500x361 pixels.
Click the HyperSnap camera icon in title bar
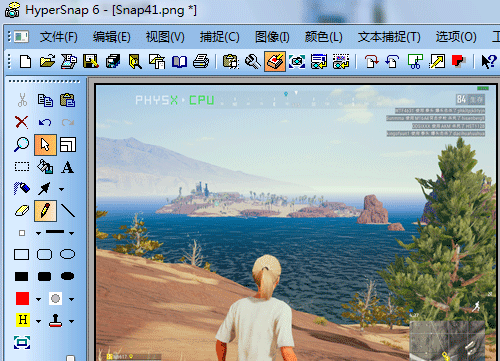point(13,10)
